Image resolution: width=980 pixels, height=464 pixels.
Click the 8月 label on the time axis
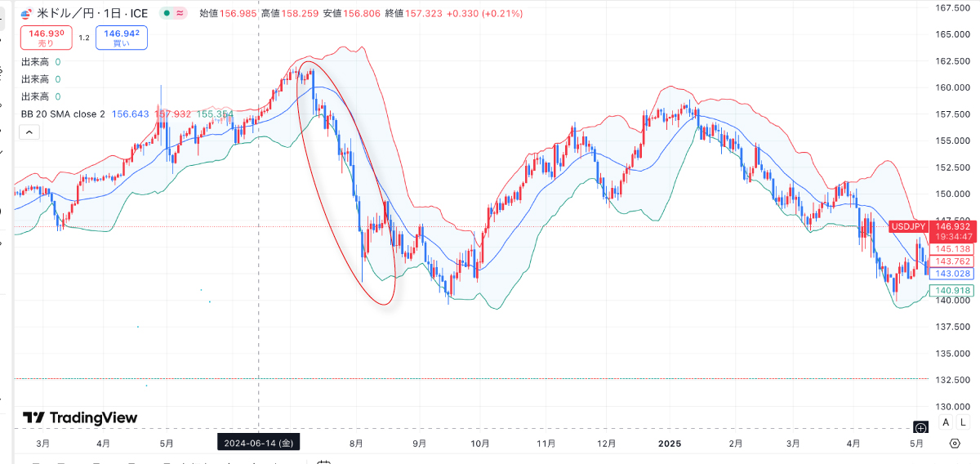click(355, 444)
